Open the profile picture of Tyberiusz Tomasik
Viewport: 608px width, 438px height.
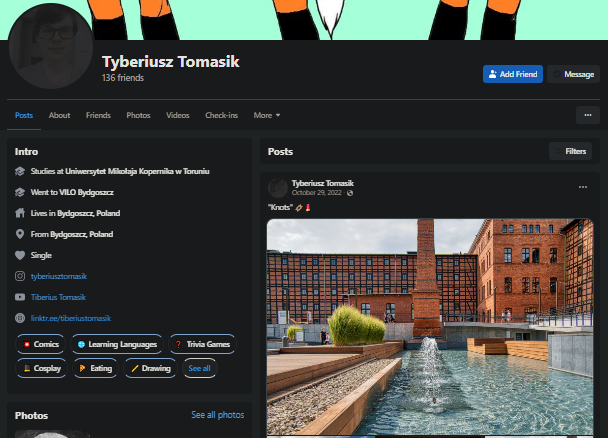(x=51, y=46)
